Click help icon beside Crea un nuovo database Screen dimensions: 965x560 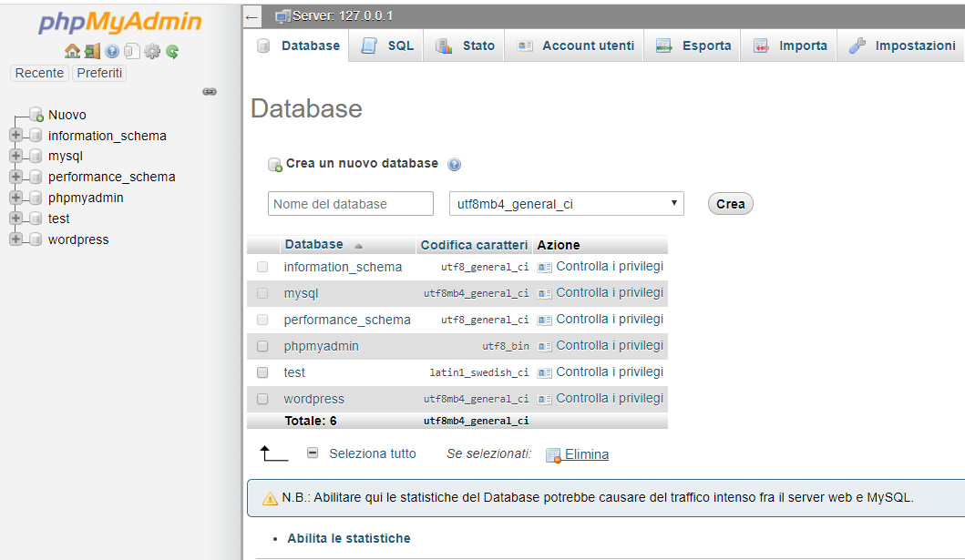pyautogui.click(x=455, y=165)
